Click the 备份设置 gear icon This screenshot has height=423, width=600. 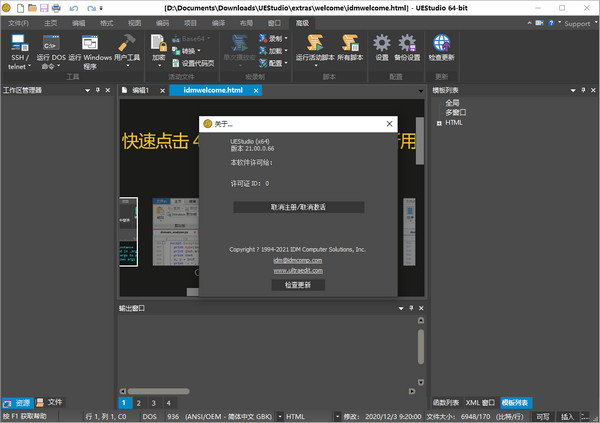[407, 43]
